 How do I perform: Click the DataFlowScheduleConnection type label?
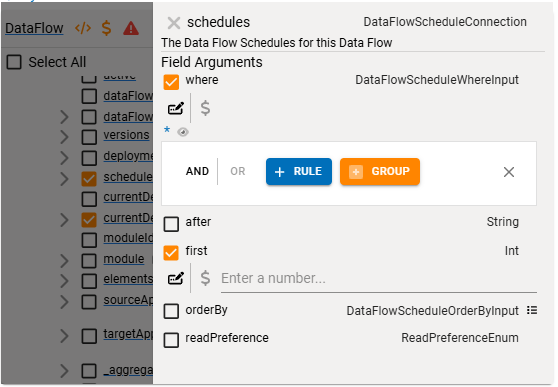pos(445,22)
